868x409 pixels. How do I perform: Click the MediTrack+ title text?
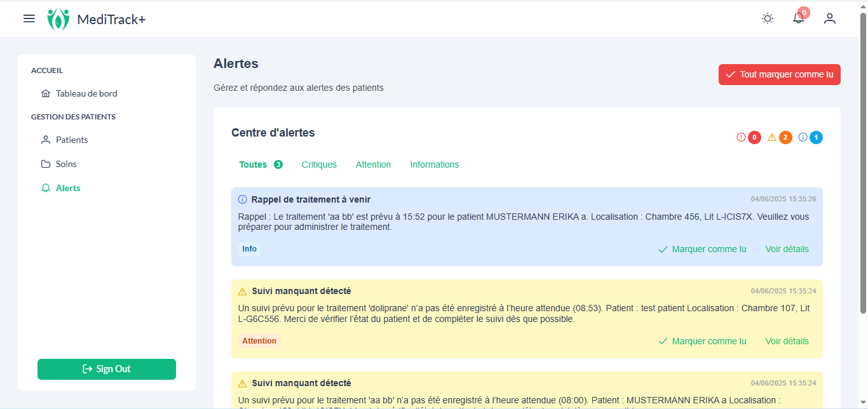[111, 19]
